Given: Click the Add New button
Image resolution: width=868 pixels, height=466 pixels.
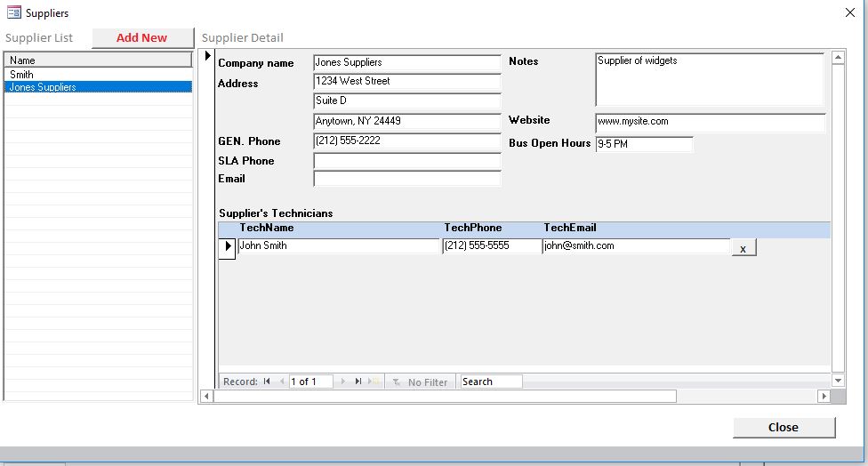Looking at the screenshot, I should (x=142, y=37).
